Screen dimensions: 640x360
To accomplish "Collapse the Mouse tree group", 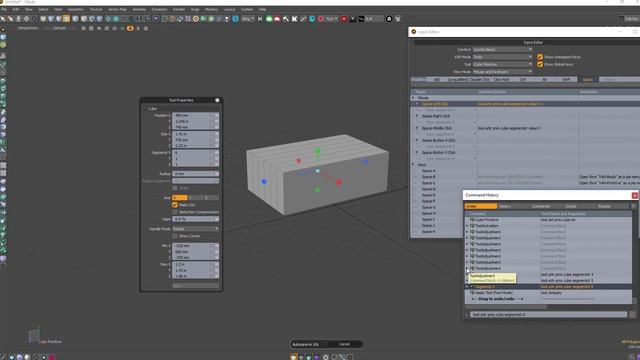I will tap(413, 98).
